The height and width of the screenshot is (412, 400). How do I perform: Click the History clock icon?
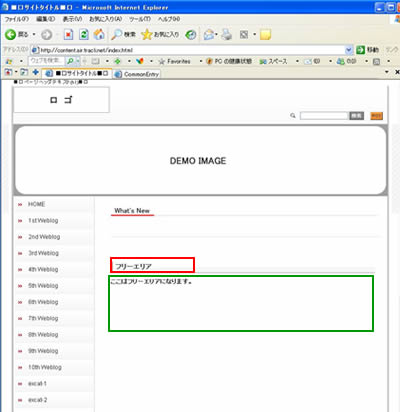click(191, 34)
